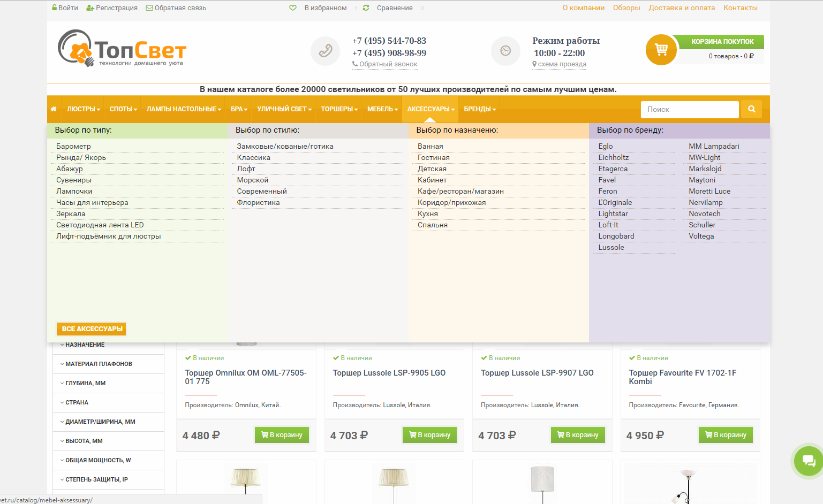Select Спальня purpose
The image size is (823, 504).
point(433,225)
